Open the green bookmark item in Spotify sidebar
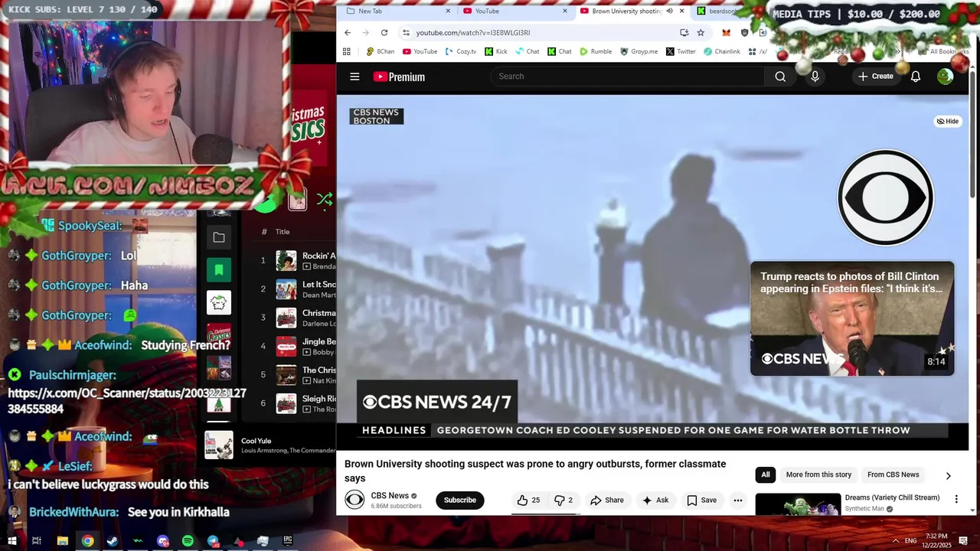The height and width of the screenshot is (551, 980). pos(219,270)
